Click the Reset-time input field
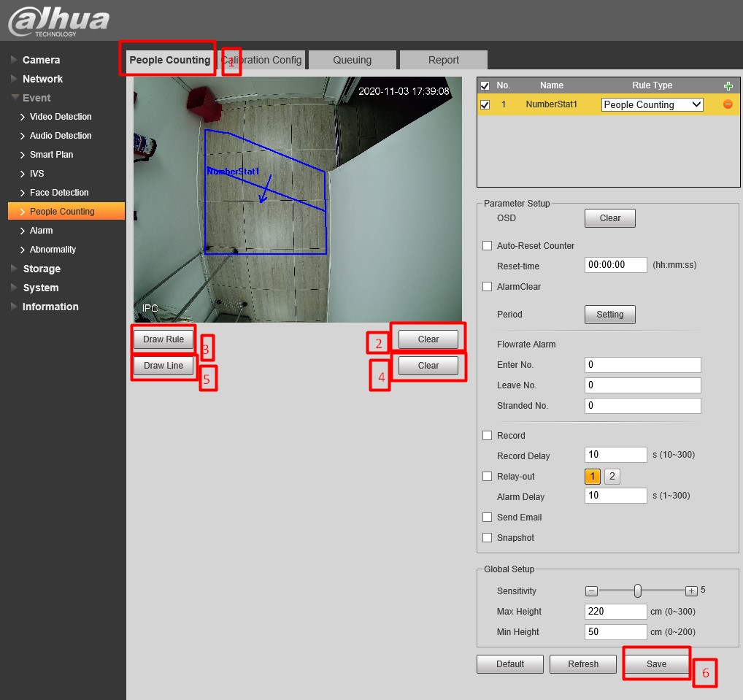The width and height of the screenshot is (743, 700). (x=615, y=265)
